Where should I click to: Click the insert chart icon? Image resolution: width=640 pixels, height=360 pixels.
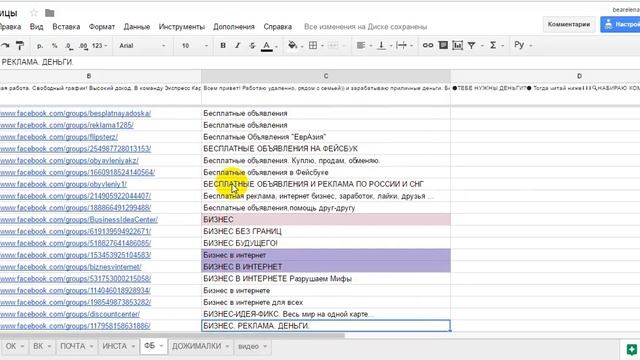[x=458, y=45]
